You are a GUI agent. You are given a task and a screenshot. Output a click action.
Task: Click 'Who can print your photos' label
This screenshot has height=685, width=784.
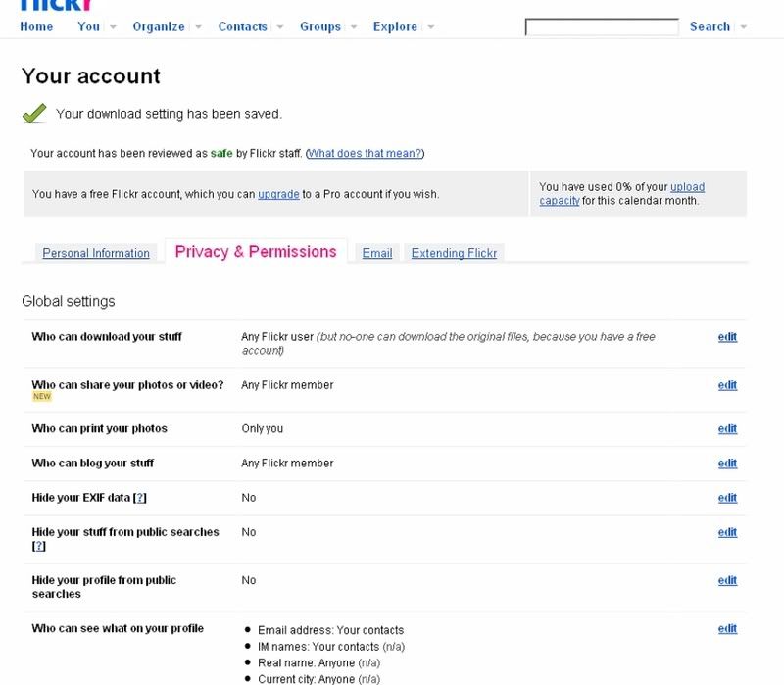click(100, 428)
